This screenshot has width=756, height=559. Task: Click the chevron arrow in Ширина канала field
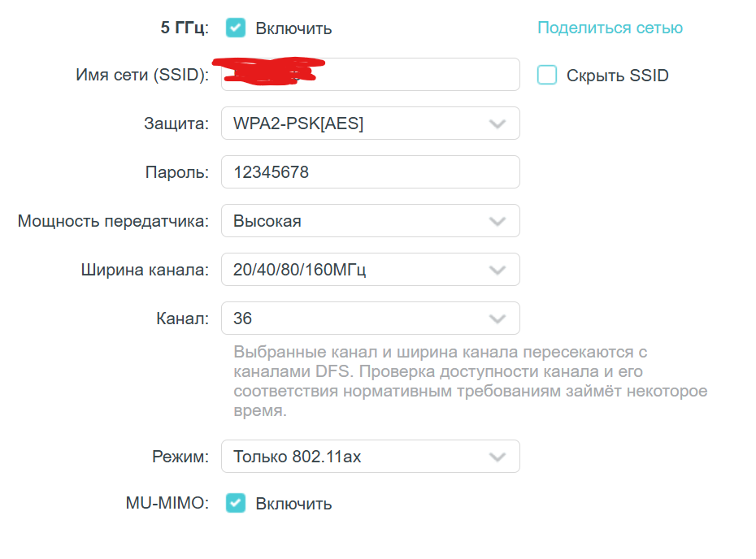tap(497, 270)
